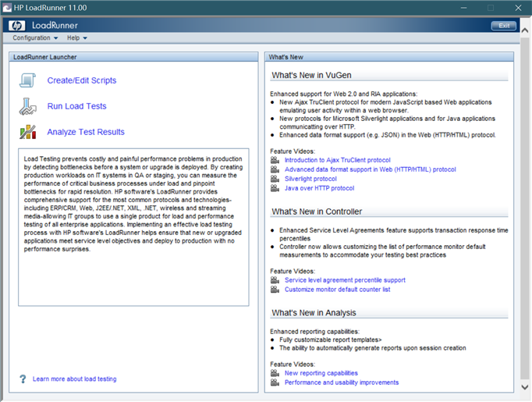The height and width of the screenshot is (402, 532).
Task: Click video icon beside Introduction to Ajax TruClient
Action: [275, 160]
